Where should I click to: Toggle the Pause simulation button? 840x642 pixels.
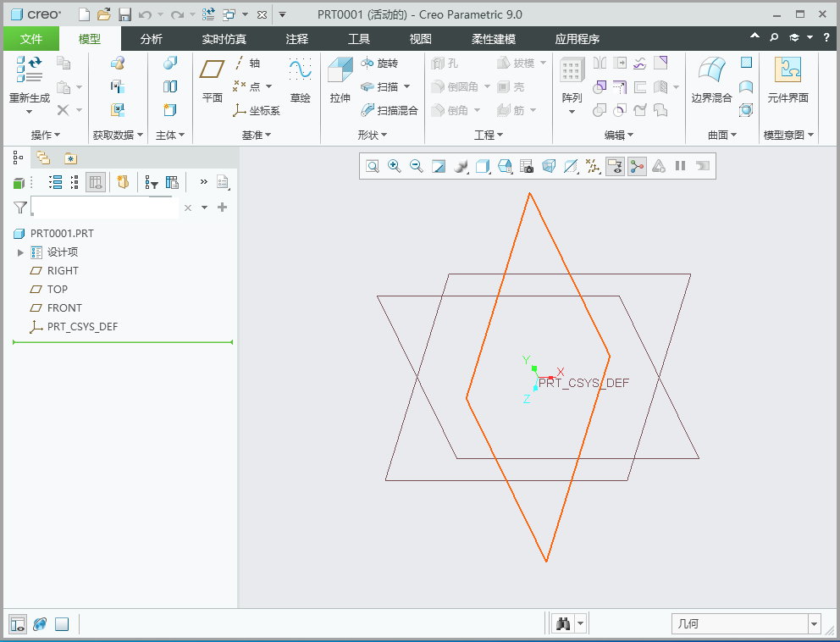(680, 166)
